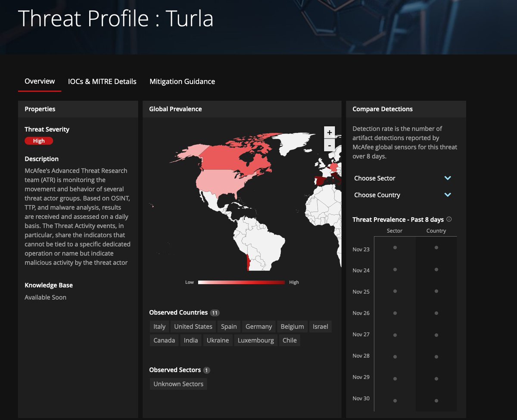517x420 pixels.
Task: Switch to IOCs & MITRE Details tab
Action: click(102, 81)
